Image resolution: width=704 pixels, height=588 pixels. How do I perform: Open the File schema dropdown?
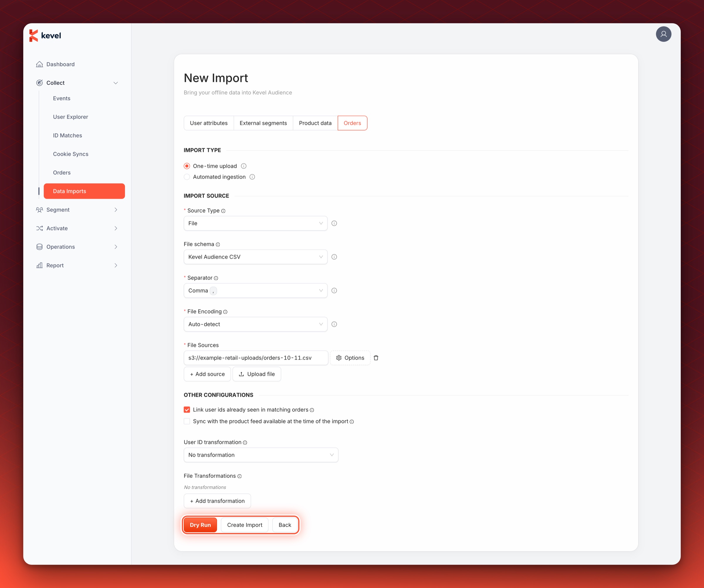255,257
